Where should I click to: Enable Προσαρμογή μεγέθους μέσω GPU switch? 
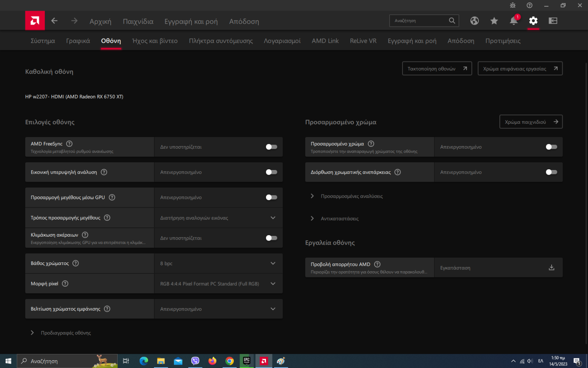pos(272,197)
